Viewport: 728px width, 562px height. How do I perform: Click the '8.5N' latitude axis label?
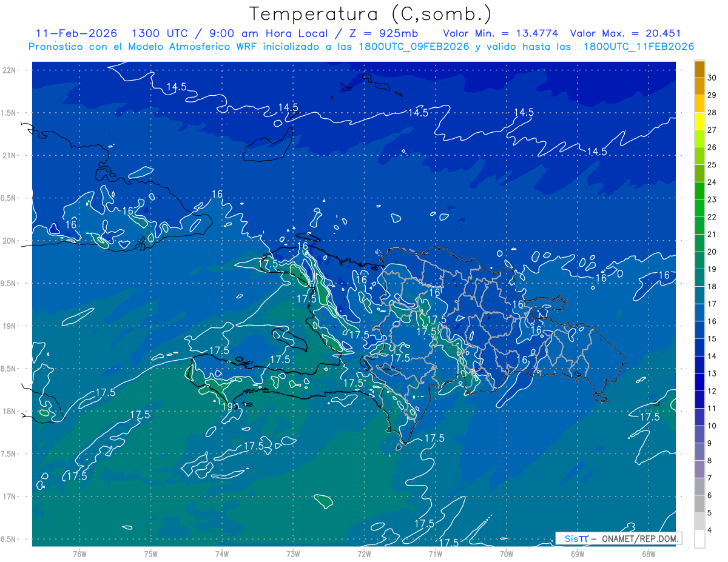coord(9,369)
